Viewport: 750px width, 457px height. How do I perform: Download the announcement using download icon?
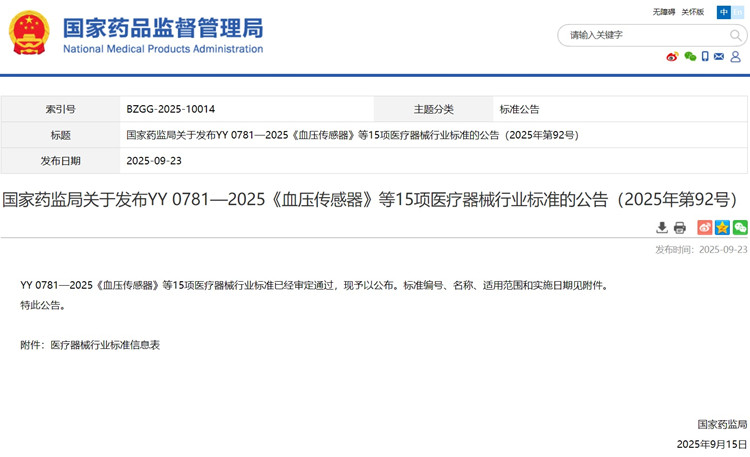[662, 228]
